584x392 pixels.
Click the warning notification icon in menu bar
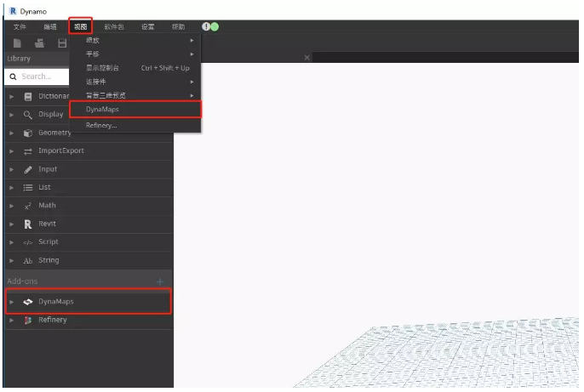(x=206, y=26)
